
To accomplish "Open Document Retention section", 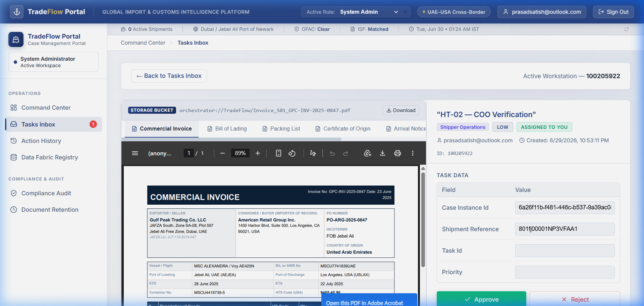I will 53,210.
